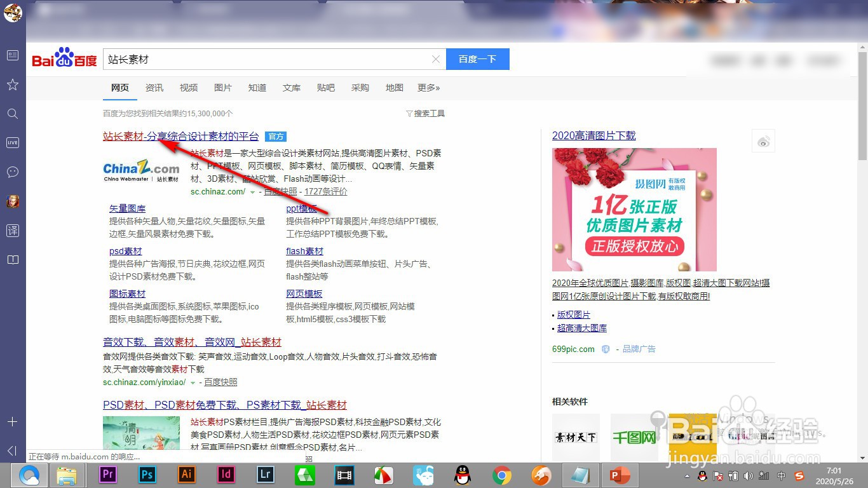Open the chat bubble icon in the sidebar
868x488 pixels.
pyautogui.click(x=12, y=172)
